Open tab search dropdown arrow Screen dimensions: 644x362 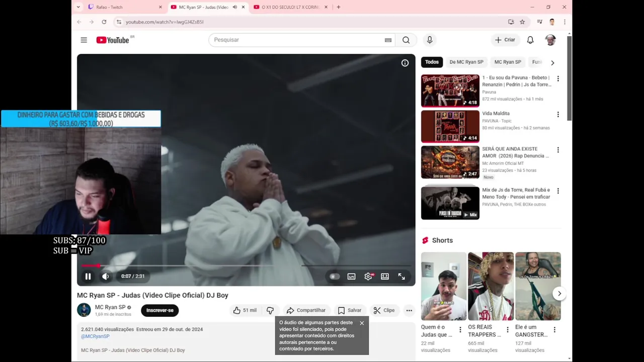click(78, 7)
